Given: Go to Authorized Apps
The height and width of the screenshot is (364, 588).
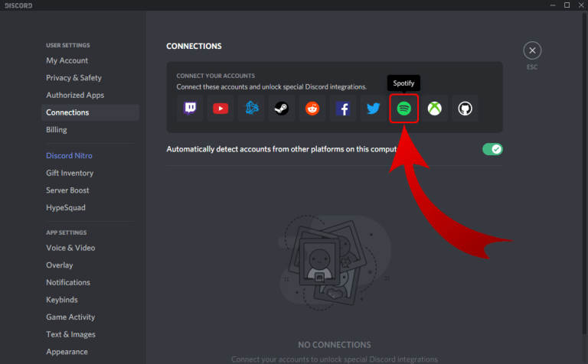Looking at the screenshot, I should coord(90,95).
